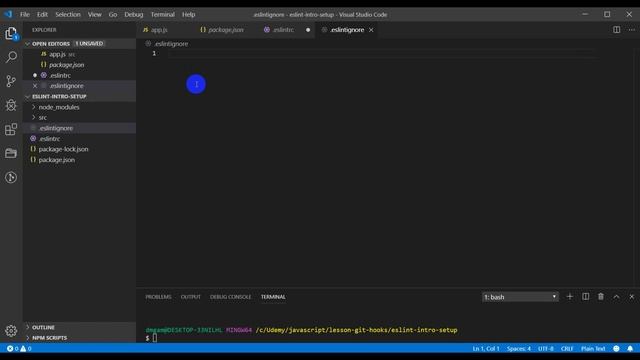The width and height of the screenshot is (640, 360).
Task: Click the VS Code logo icon
Action: [8, 14]
